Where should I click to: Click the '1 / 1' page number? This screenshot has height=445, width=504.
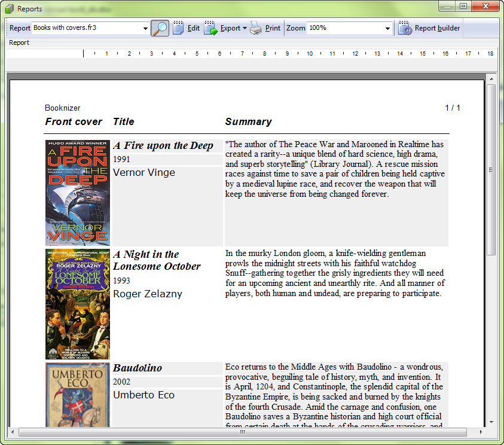pos(453,108)
